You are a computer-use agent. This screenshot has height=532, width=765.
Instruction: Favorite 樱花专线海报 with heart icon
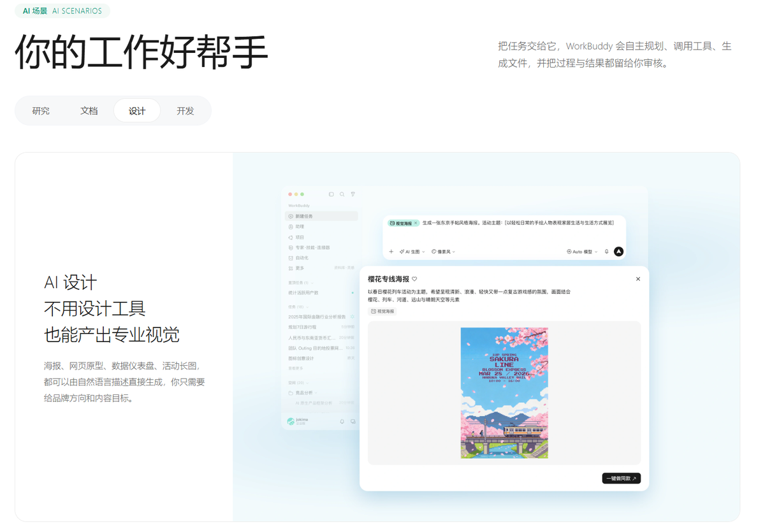pos(414,279)
